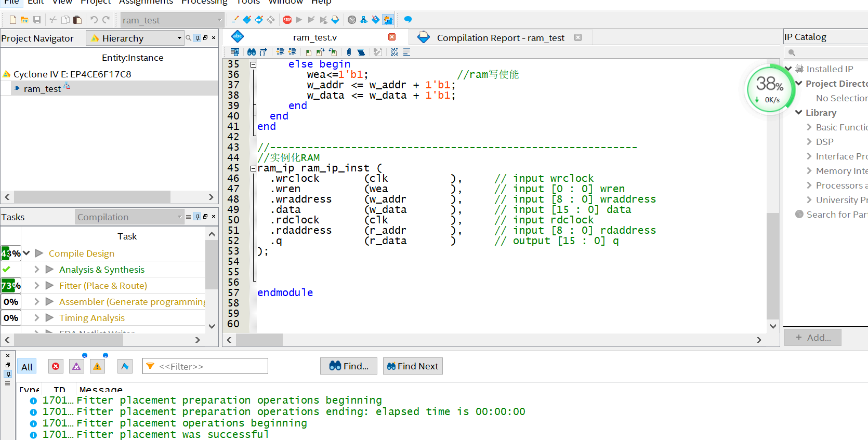This screenshot has width=868, height=440.
Task: Expand the Timing Analysis task
Action: click(x=36, y=318)
